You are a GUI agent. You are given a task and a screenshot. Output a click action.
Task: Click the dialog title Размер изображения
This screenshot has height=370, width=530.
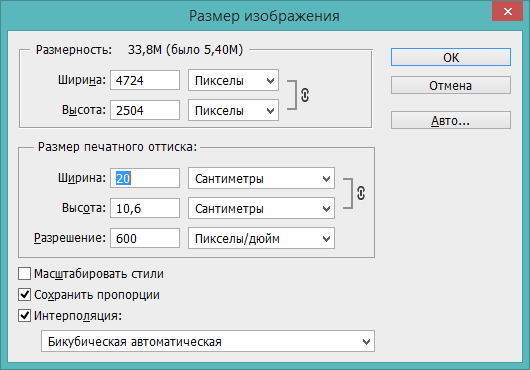pos(264,16)
